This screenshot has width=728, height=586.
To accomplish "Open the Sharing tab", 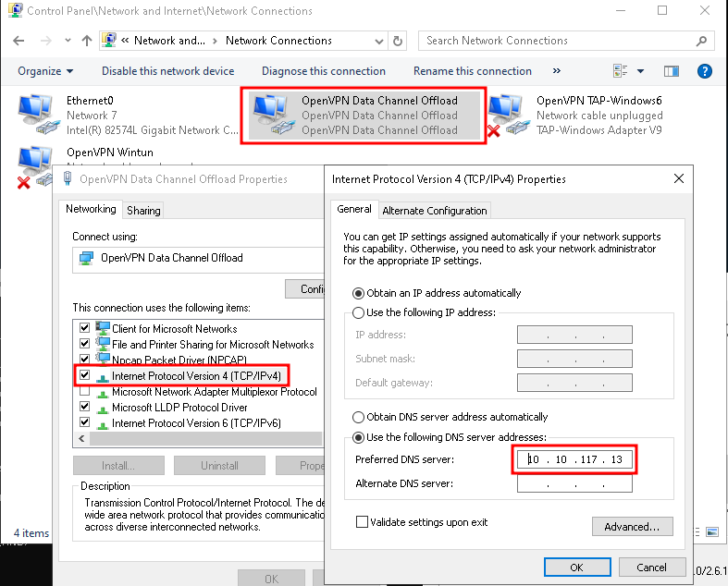I will 143,211.
